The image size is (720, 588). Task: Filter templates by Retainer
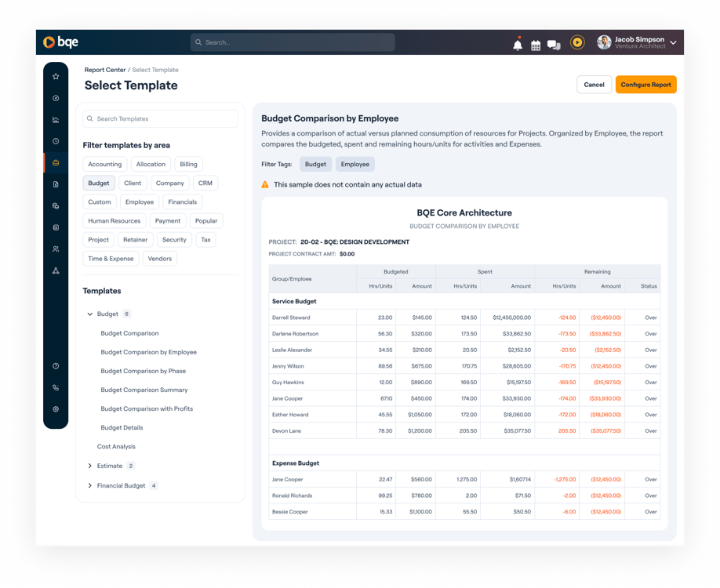click(x=136, y=240)
